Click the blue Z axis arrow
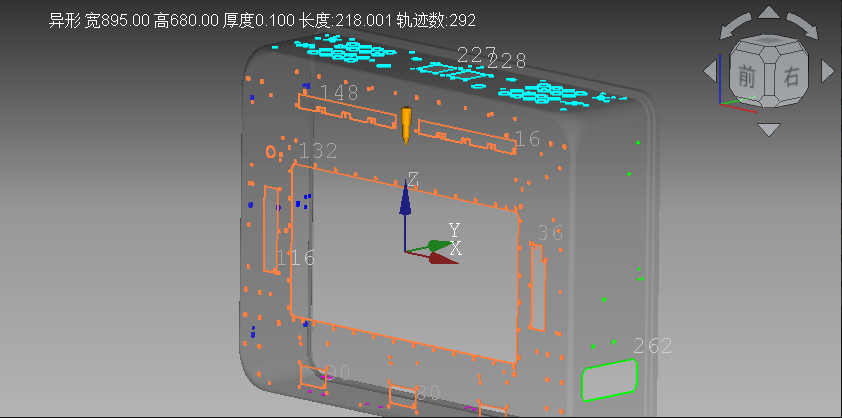Image resolution: width=842 pixels, height=418 pixels. 405,200
